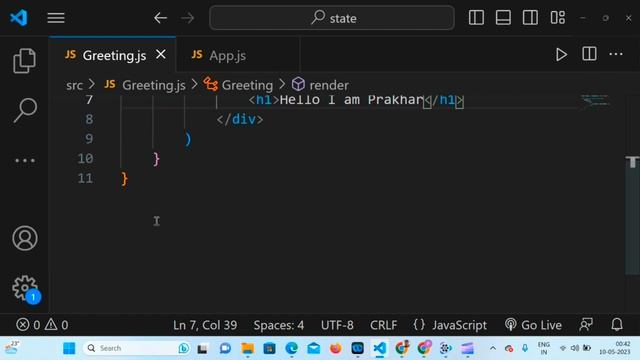Click the </div> text on line 8
The image size is (640, 360).
coord(240,120)
